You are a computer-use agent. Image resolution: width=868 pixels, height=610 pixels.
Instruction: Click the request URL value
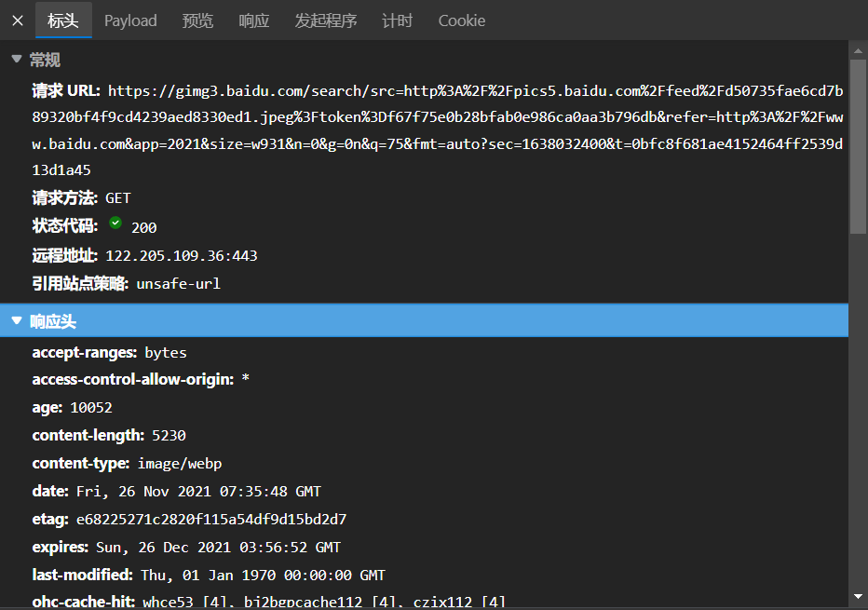pyautogui.click(x=438, y=130)
